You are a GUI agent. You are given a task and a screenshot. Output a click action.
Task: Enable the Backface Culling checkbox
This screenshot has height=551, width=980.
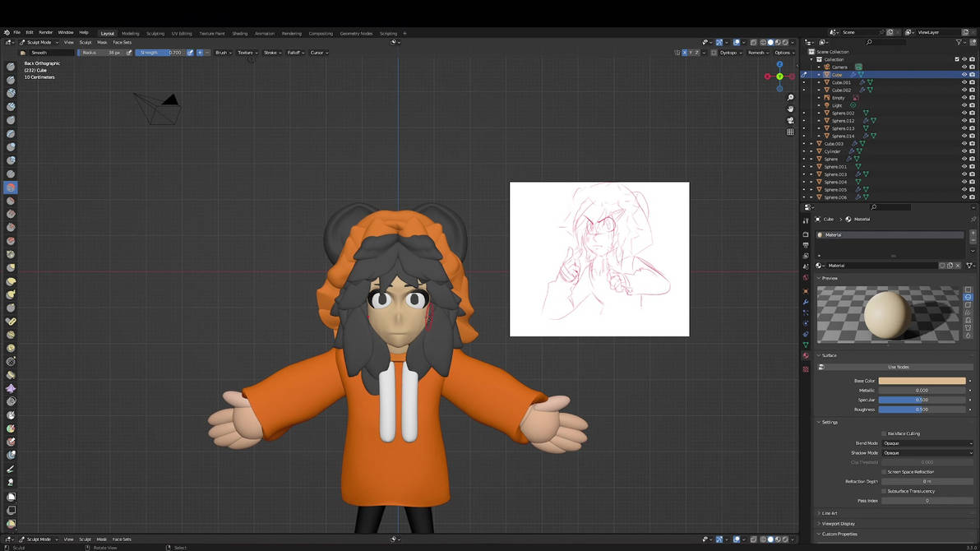tap(884, 433)
